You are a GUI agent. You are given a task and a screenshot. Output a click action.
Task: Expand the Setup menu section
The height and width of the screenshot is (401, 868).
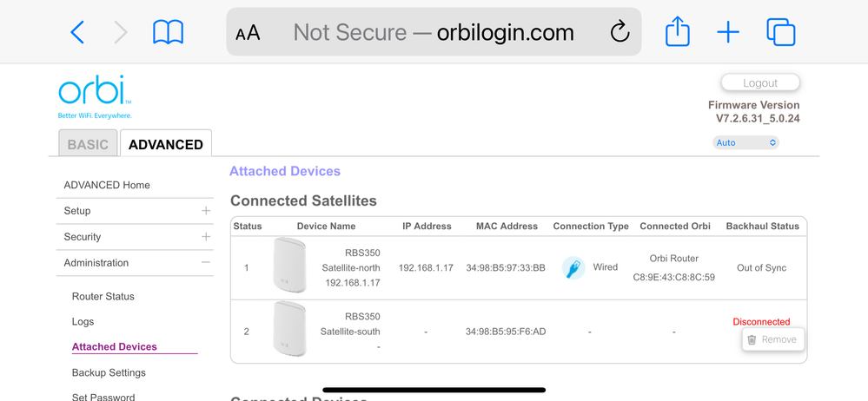point(206,211)
